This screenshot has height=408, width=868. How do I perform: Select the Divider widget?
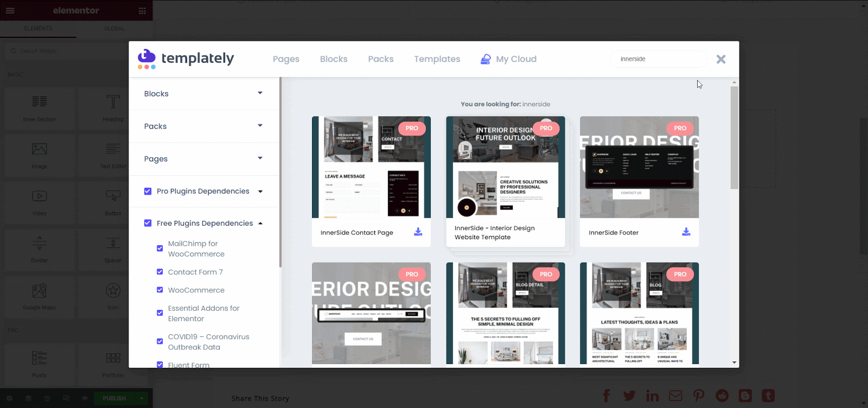(x=39, y=250)
